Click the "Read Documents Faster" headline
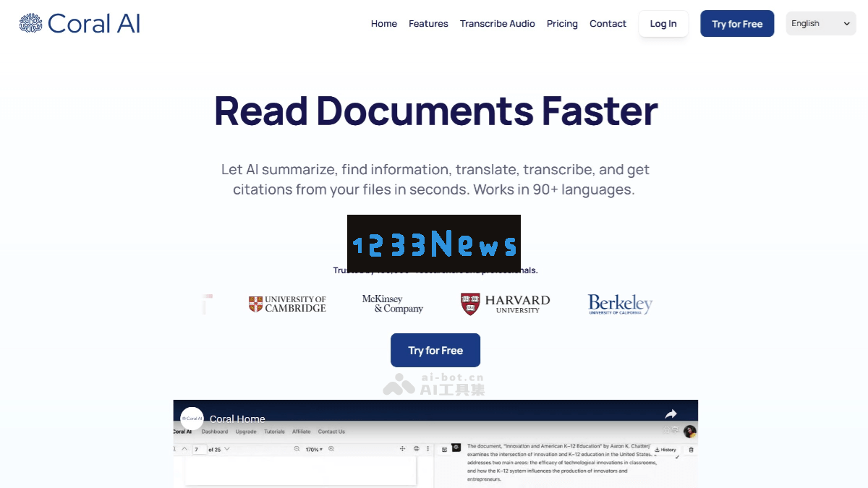The width and height of the screenshot is (868, 488). coord(435,111)
